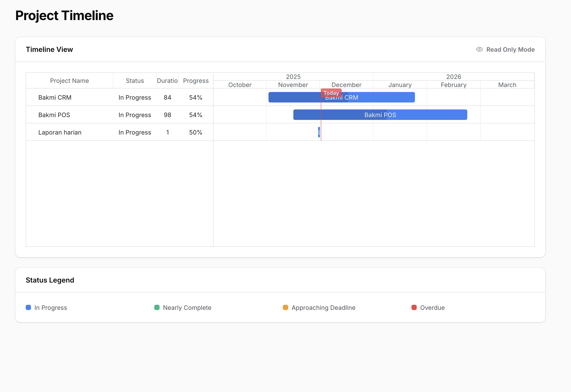
Task: Click the blue In Progress legend swatch
Action: 28,307
